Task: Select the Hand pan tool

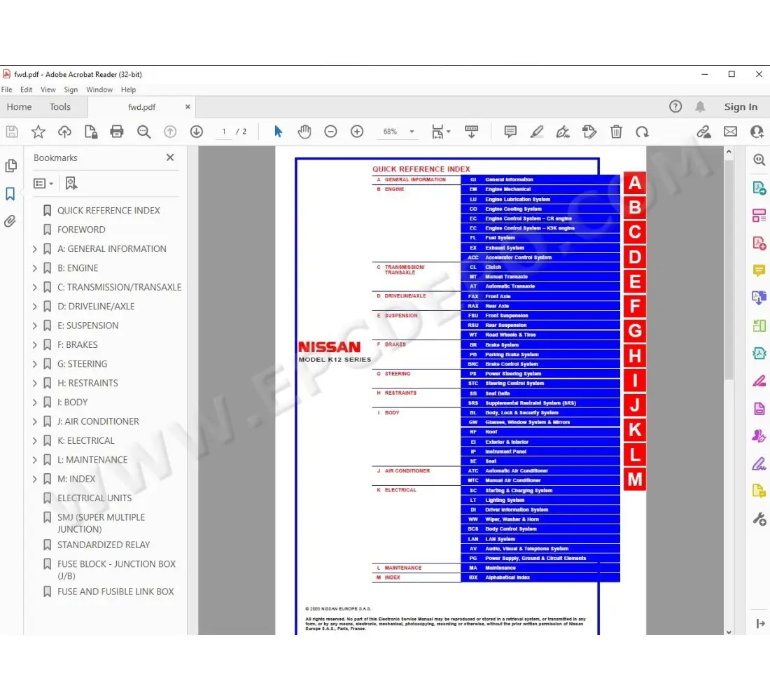Action: [x=304, y=132]
